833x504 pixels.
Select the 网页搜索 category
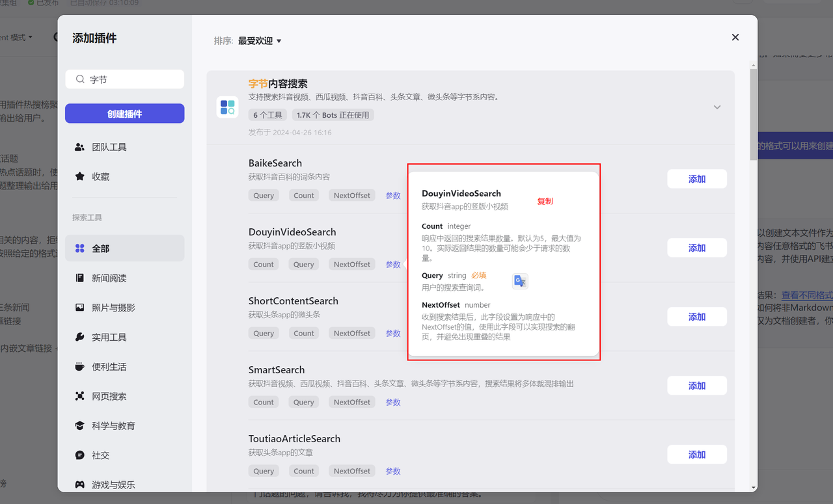pyautogui.click(x=125, y=396)
